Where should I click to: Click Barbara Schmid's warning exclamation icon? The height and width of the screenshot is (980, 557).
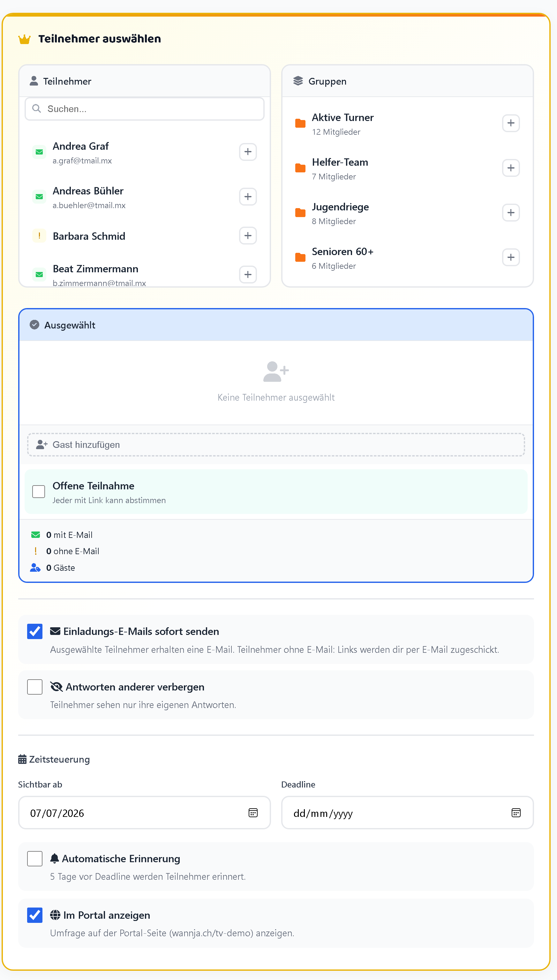(x=39, y=236)
